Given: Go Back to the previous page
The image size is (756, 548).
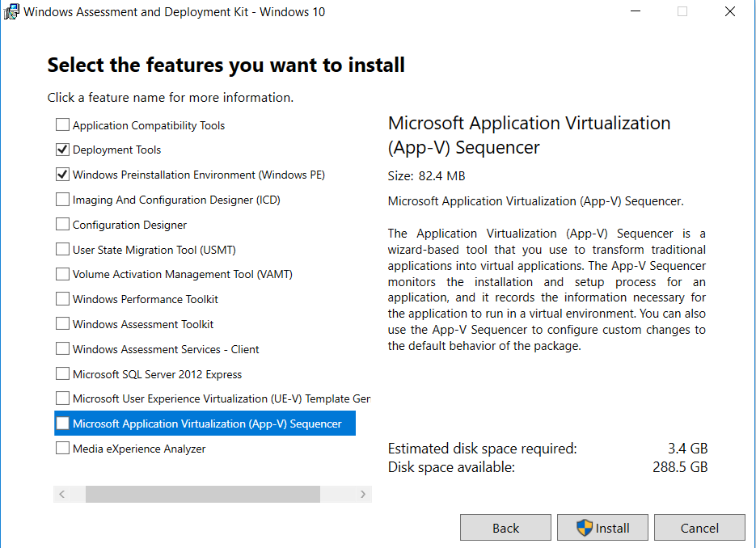Looking at the screenshot, I should coord(505,528).
